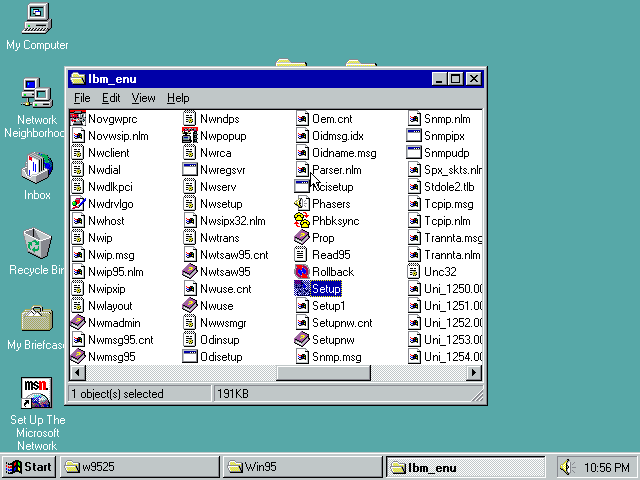Select the Nwclient file name
Image resolution: width=640 pixels, height=480 pixels.
(x=109, y=153)
